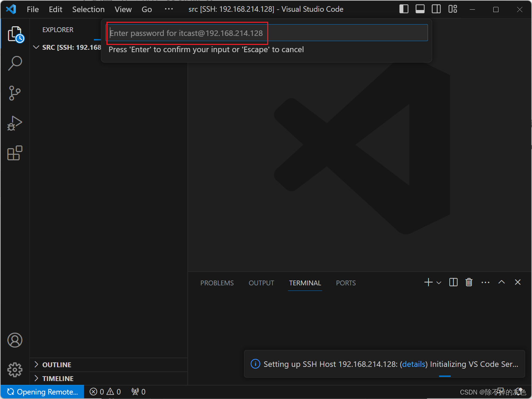Open the Run and Debug view
The height and width of the screenshot is (399, 532).
pos(15,123)
